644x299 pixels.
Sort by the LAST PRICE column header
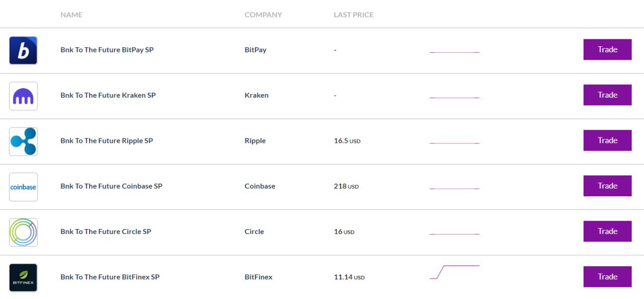tap(353, 15)
